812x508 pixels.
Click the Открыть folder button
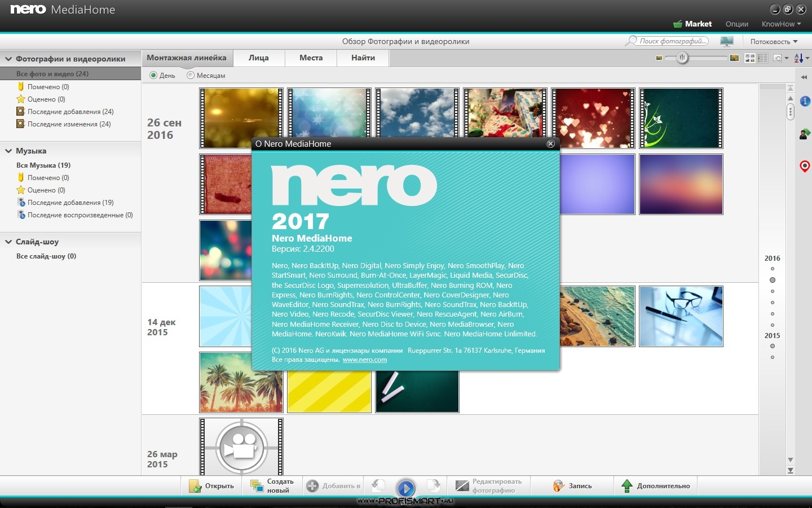(211, 486)
